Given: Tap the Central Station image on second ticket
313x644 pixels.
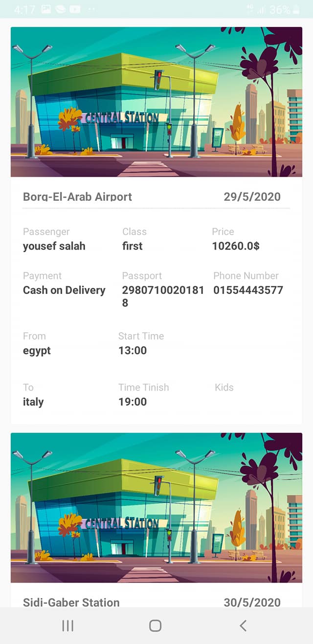Looking at the screenshot, I should pos(156,508).
